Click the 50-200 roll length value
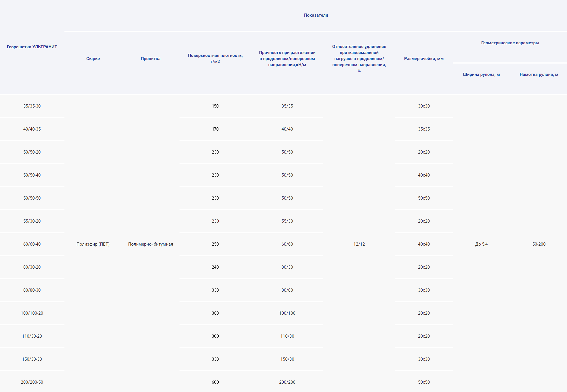This screenshot has height=392, width=567. (x=539, y=244)
